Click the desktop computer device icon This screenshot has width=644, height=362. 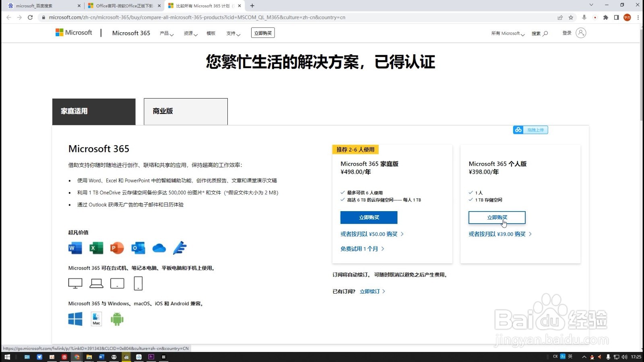click(75, 283)
